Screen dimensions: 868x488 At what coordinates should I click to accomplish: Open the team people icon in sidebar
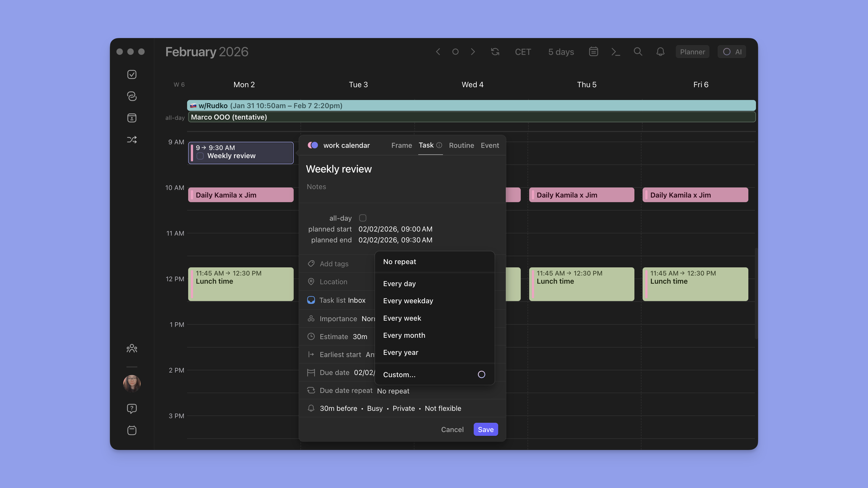(132, 348)
